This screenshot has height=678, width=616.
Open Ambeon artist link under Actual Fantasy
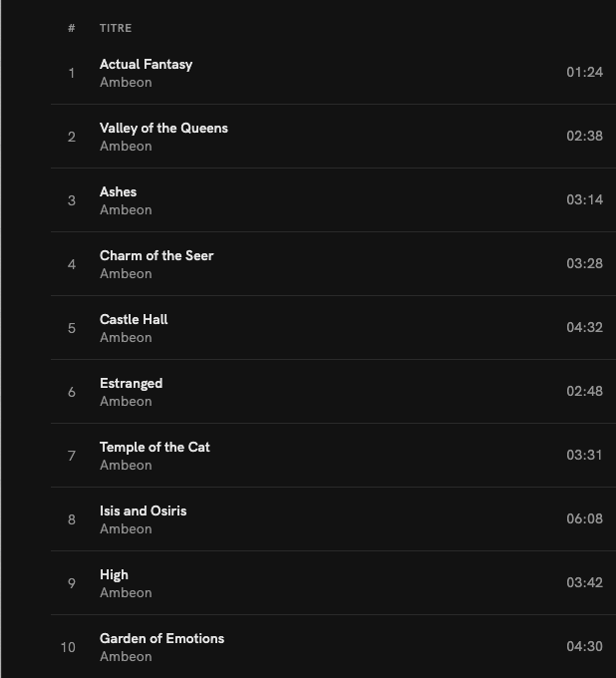point(126,83)
